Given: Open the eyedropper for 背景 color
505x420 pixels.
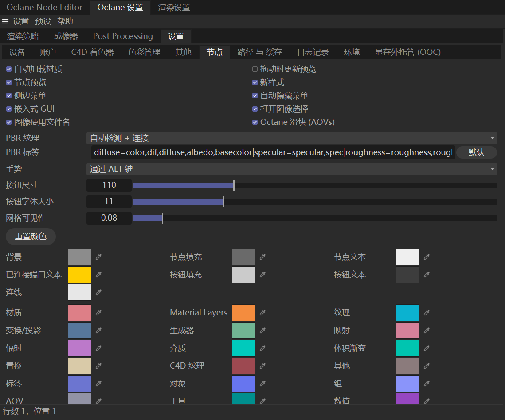Looking at the screenshot, I should point(98,257).
